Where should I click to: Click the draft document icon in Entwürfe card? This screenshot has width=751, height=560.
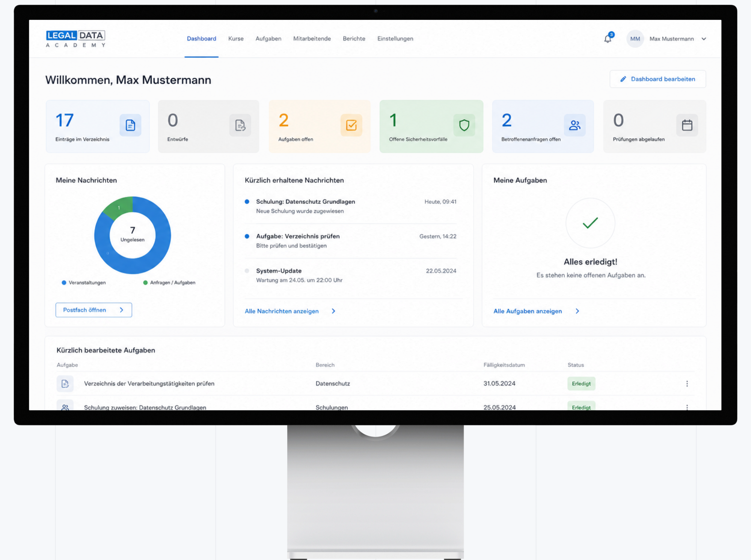(x=240, y=125)
